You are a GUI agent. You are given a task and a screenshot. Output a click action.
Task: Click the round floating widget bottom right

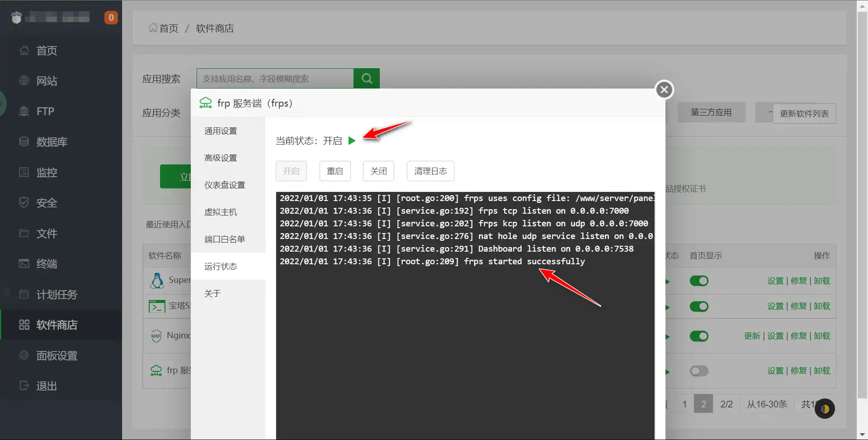point(825,409)
